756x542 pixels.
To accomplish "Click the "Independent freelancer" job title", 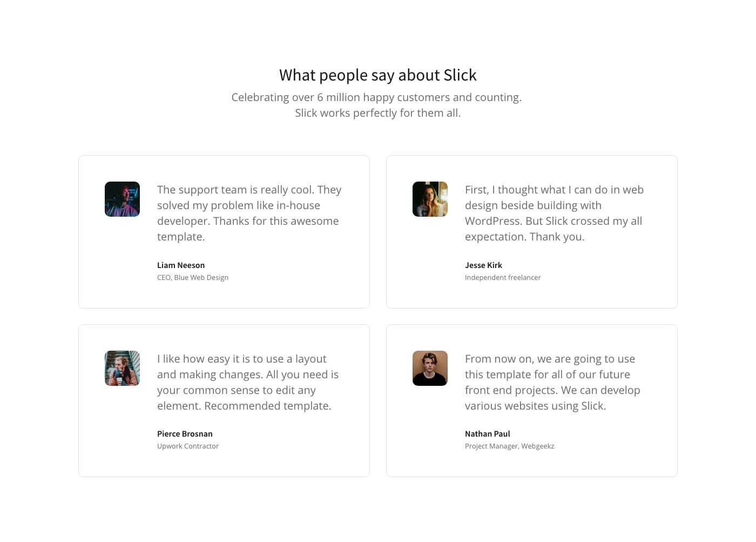I will (x=503, y=278).
